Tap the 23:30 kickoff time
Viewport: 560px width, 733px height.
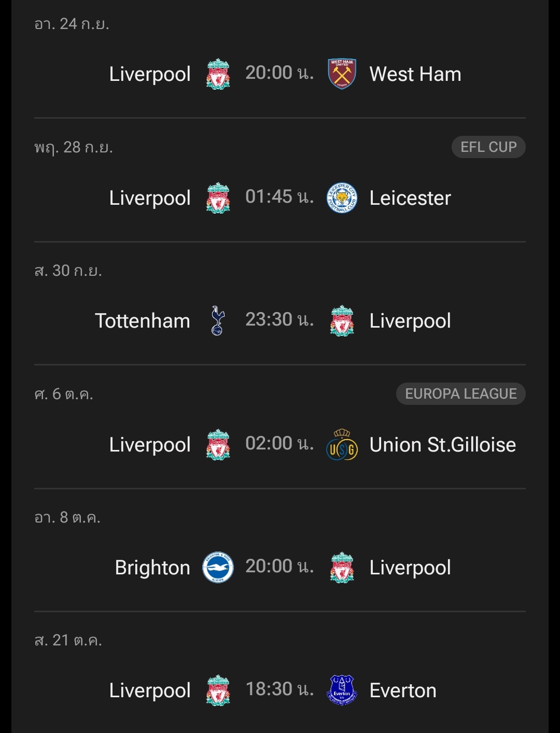(x=279, y=320)
